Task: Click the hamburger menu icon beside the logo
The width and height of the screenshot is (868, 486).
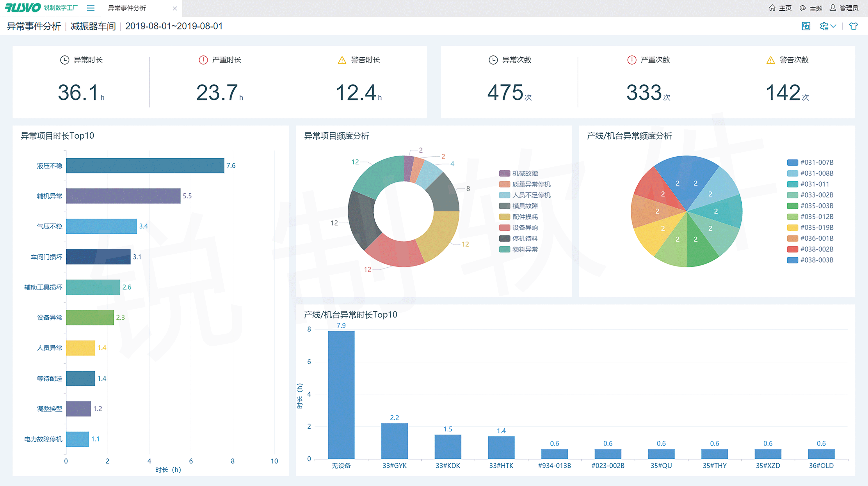Action: pos(91,8)
